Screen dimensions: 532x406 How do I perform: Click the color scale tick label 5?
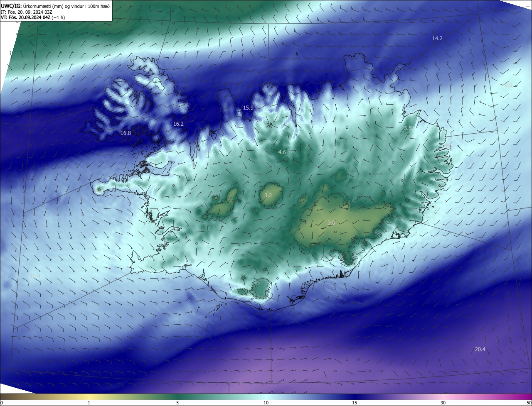pyautogui.click(x=177, y=403)
